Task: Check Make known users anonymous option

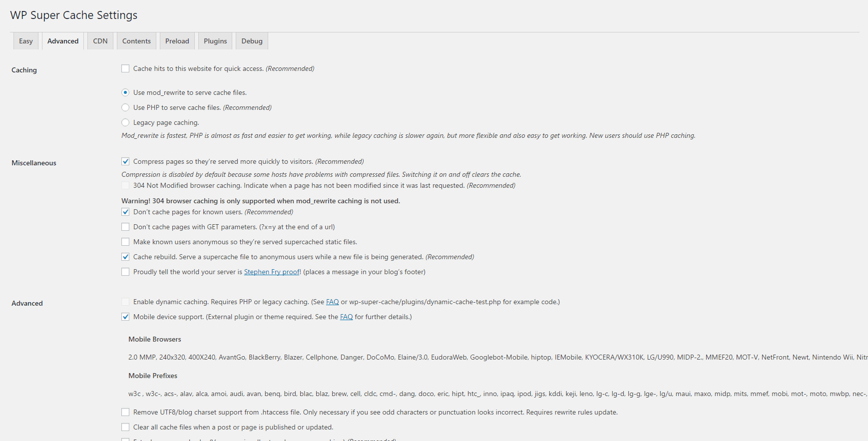Action: [125, 242]
